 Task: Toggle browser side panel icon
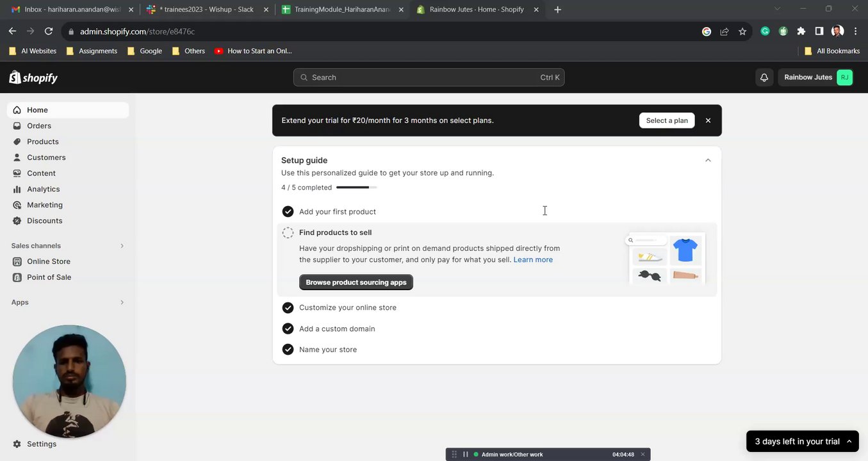click(x=819, y=31)
